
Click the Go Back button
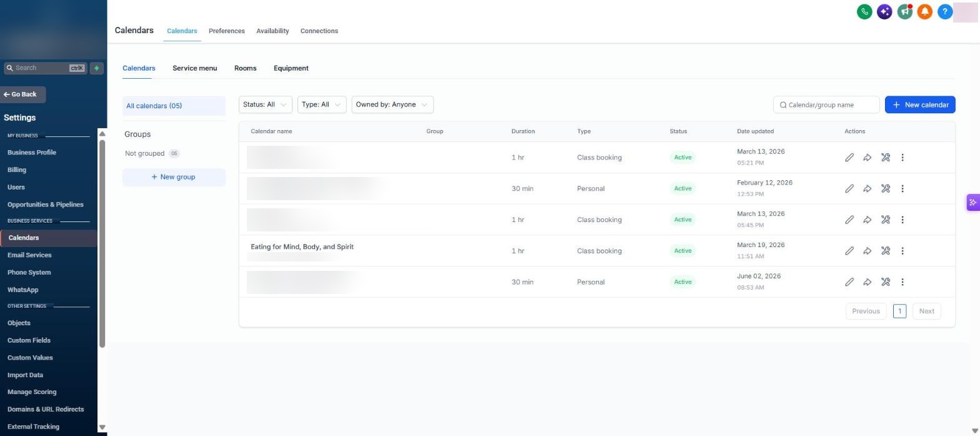(x=22, y=94)
